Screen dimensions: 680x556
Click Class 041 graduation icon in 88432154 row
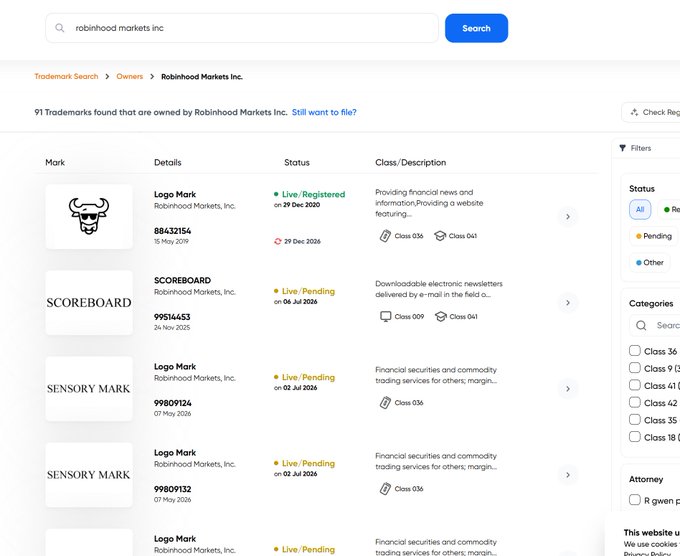440,236
